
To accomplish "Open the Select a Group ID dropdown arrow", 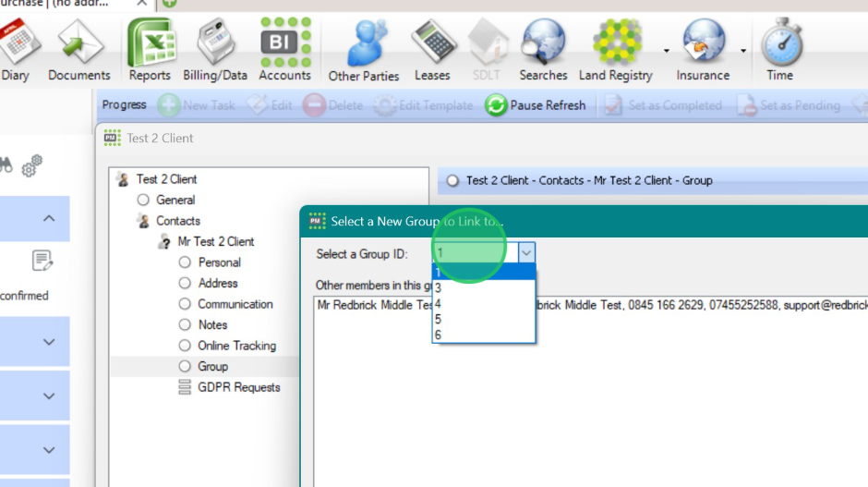I will pyautogui.click(x=526, y=253).
